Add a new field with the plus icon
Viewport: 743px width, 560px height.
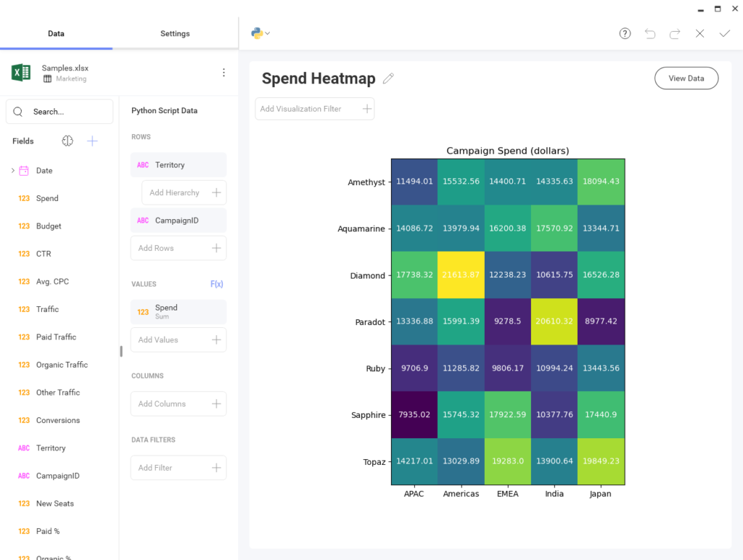click(x=92, y=141)
